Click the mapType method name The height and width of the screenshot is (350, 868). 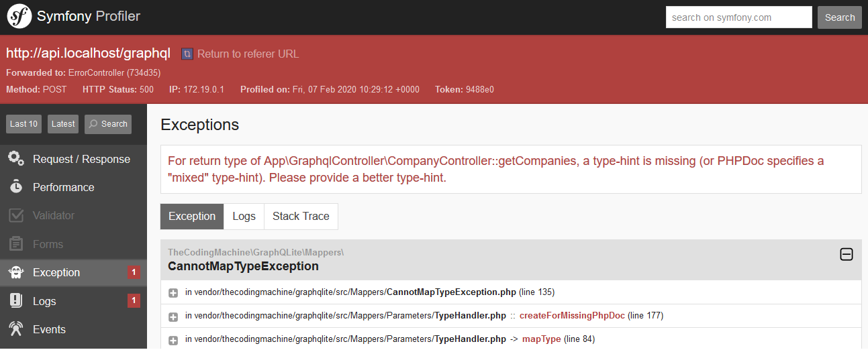pyautogui.click(x=541, y=339)
